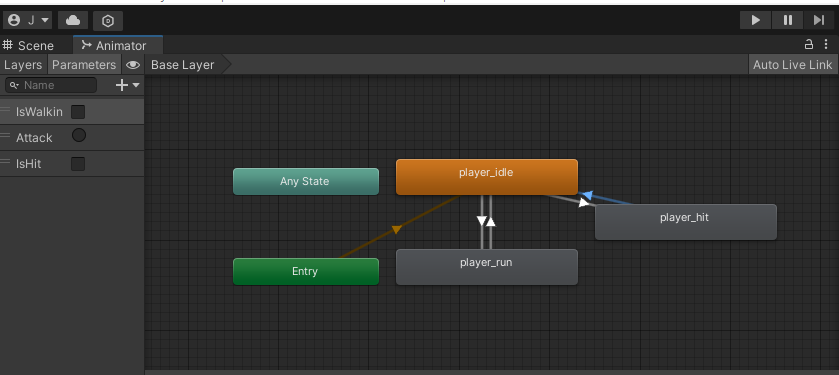Grab the IsHit row reorder handle

5,161
